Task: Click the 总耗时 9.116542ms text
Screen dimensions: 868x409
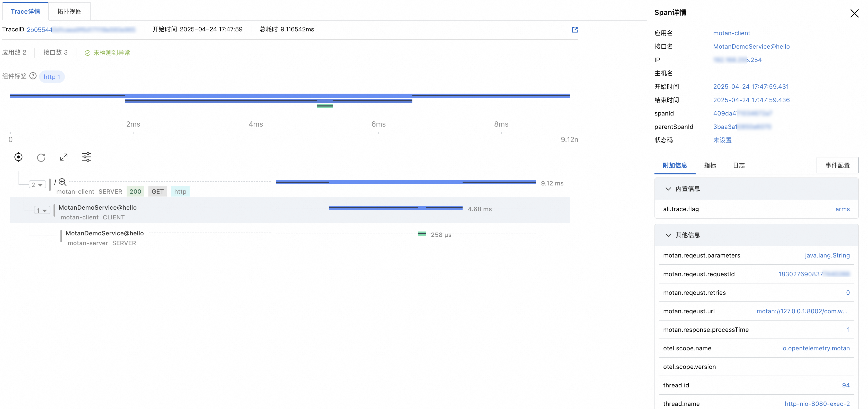Action: (287, 30)
